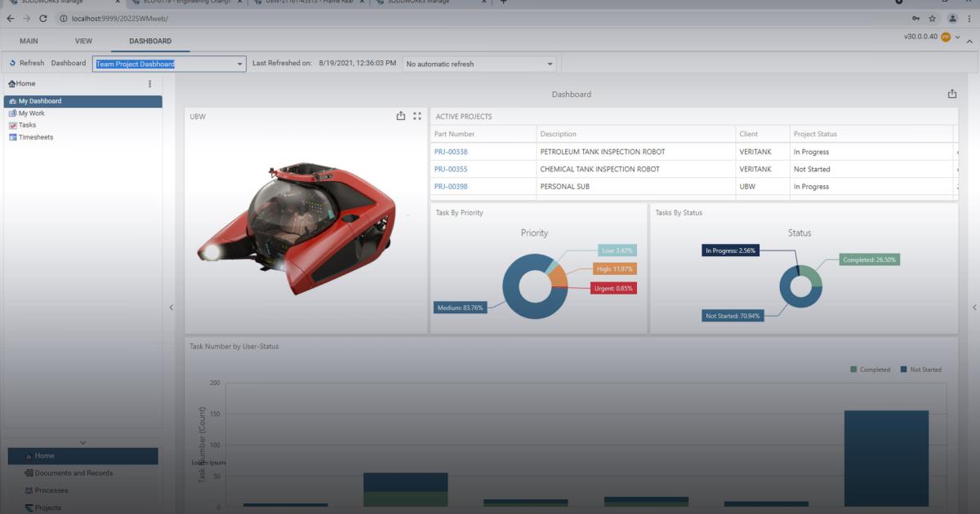This screenshot has height=514, width=980.
Task: Click the High 11.97% priority label
Action: pyautogui.click(x=614, y=269)
